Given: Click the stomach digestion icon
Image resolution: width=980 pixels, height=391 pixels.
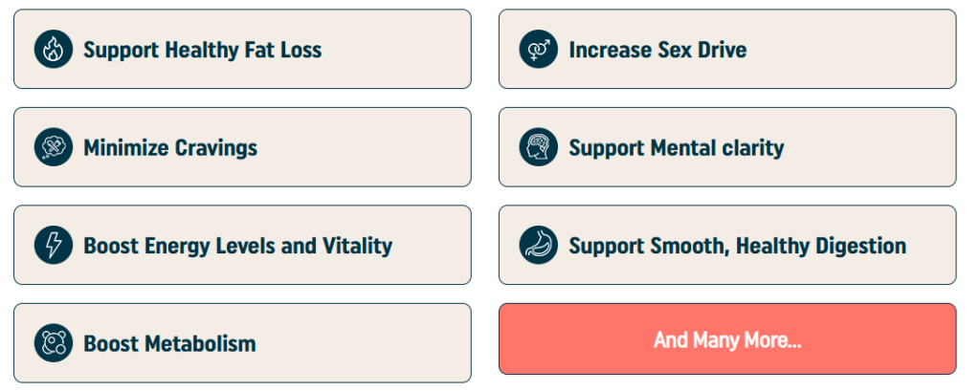Looking at the screenshot, I should point(539,246).
